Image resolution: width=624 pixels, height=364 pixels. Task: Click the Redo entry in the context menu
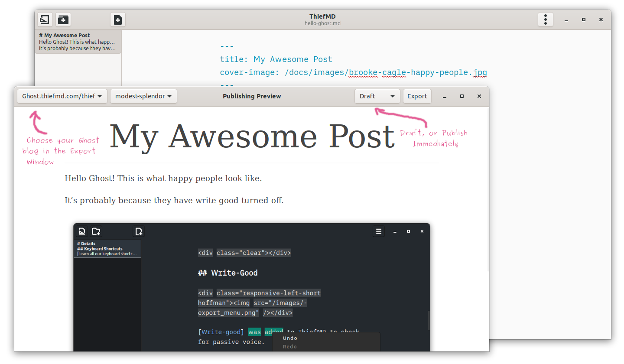[290, 347]
